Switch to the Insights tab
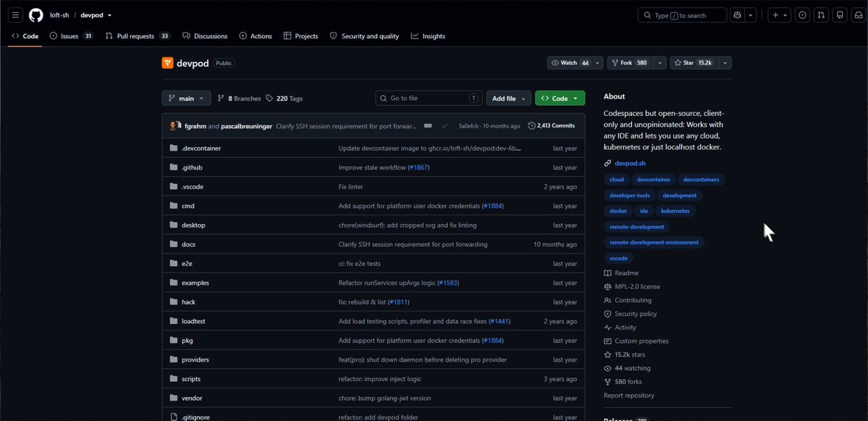868x421 pixels. (428, 36)
